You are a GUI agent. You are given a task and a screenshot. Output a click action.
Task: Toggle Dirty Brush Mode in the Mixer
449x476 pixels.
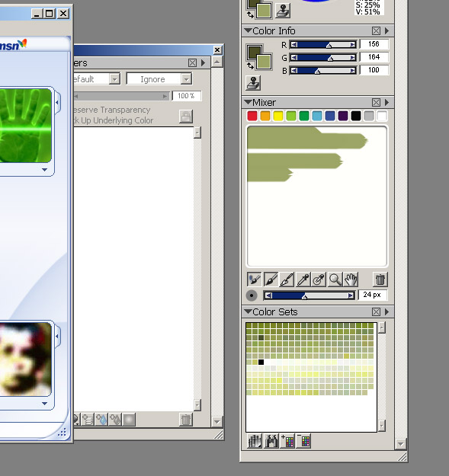pyautogui.click(x=255, y=279)
